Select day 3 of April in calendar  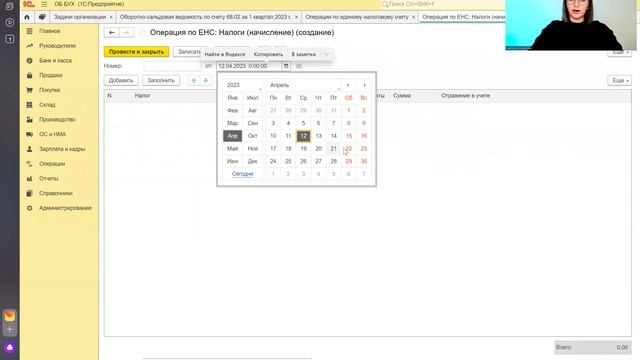pyautogui.click(x=273, y=123)
